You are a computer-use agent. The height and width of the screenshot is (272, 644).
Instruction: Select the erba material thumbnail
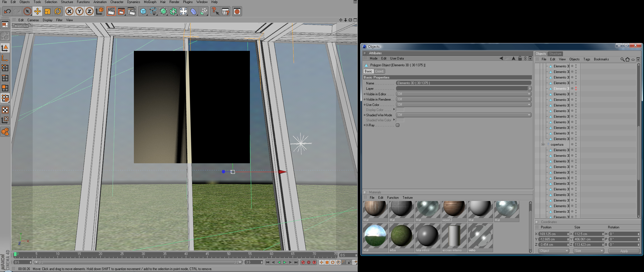[x=401, y=238]
